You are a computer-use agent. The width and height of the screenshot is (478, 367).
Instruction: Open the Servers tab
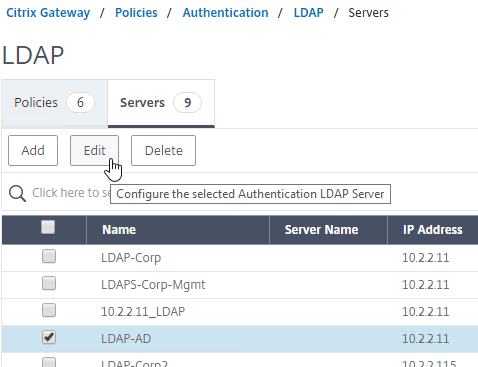[x=161, y=103]
